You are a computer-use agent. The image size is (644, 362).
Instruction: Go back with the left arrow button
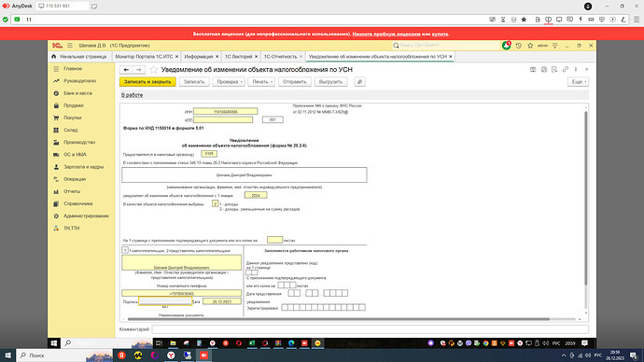[126, 70]
